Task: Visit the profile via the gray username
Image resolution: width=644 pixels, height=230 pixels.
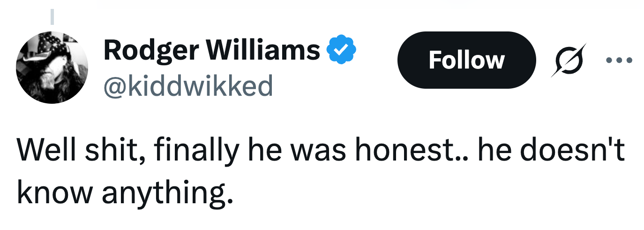Action: point(187,85)
